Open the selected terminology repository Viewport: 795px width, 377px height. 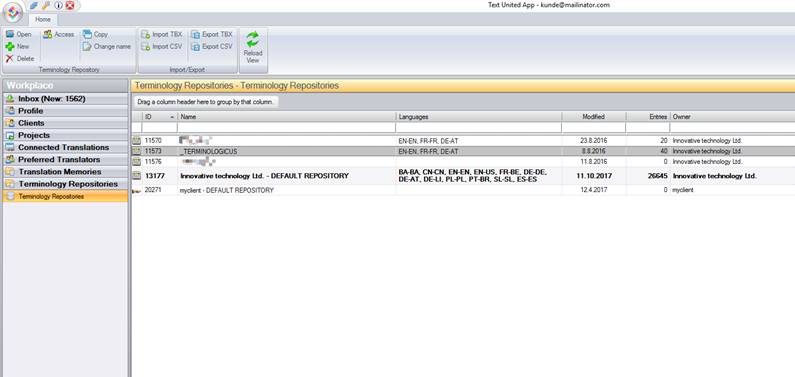point(19,34)
